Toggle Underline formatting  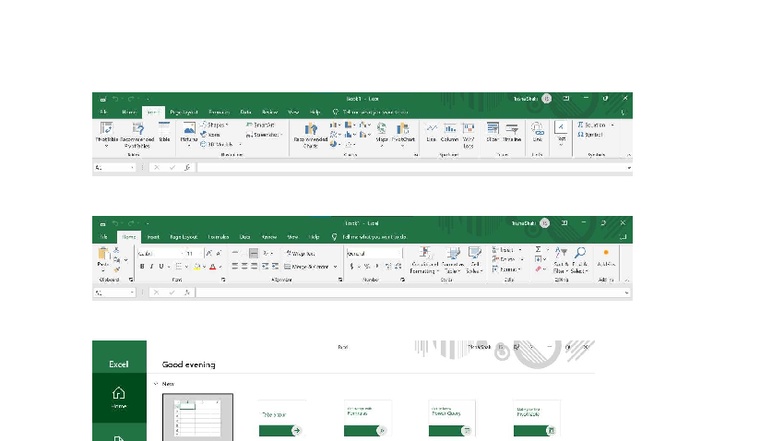(161, 266)
